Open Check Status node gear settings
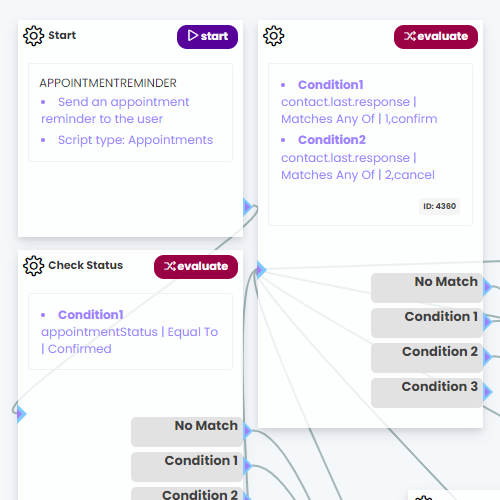Image resolution: width=500 pixels, height=500 pixels. point(33,266)
